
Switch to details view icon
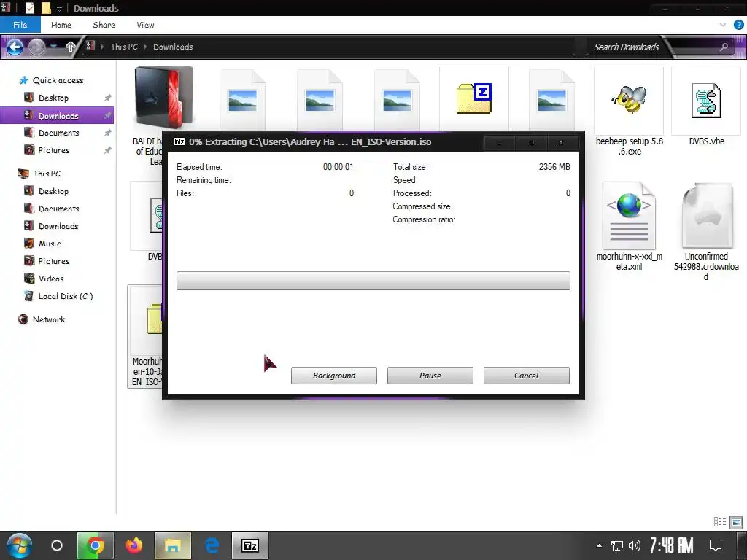pos(720,522)
